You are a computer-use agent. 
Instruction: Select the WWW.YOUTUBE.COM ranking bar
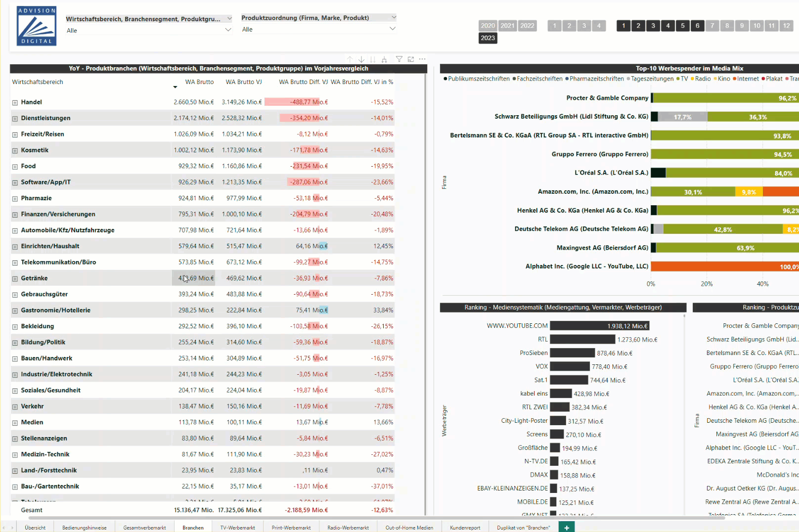[x=600, y=326]
